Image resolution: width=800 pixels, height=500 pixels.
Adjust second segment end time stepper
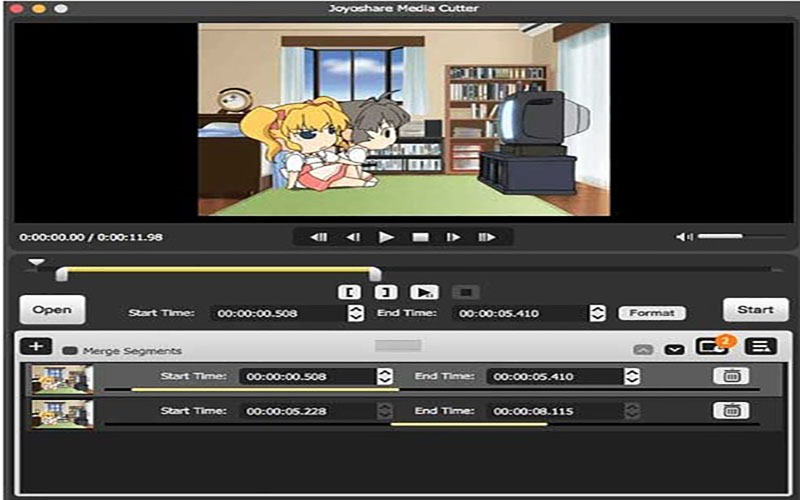point(632,411)
